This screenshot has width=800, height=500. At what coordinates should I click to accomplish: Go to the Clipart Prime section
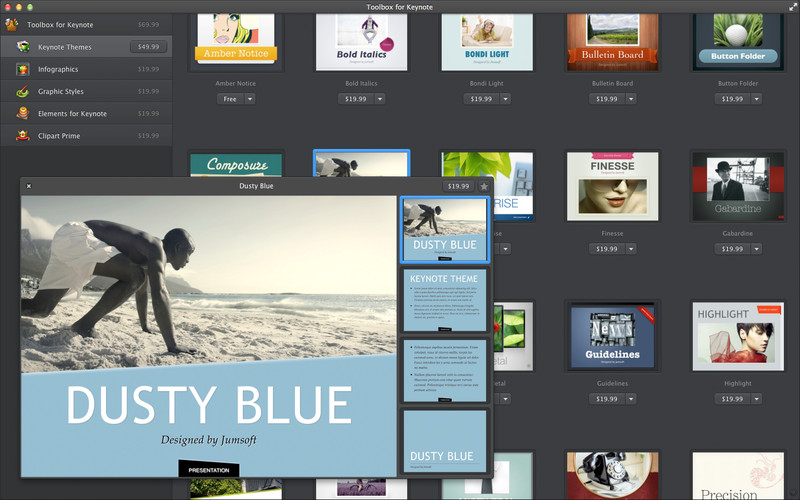[86, 136]
